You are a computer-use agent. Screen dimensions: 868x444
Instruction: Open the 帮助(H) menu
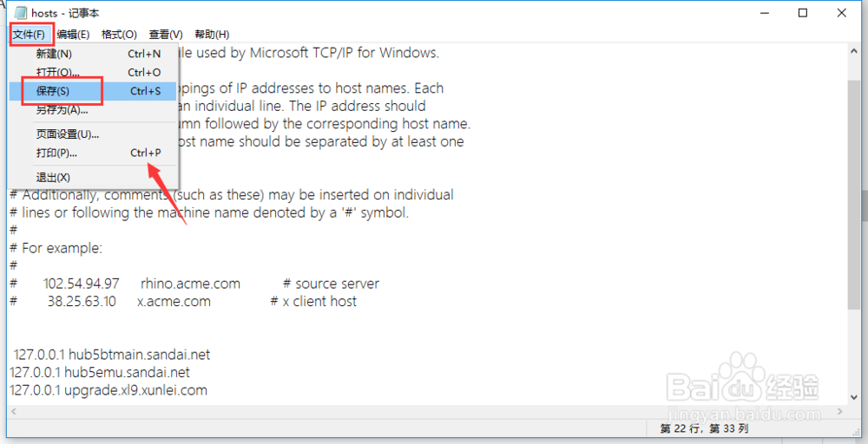tap(212, 35)
